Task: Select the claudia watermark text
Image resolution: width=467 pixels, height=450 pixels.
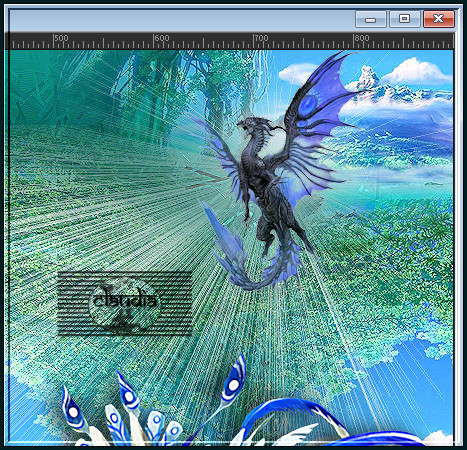Action: click(125, 300)
